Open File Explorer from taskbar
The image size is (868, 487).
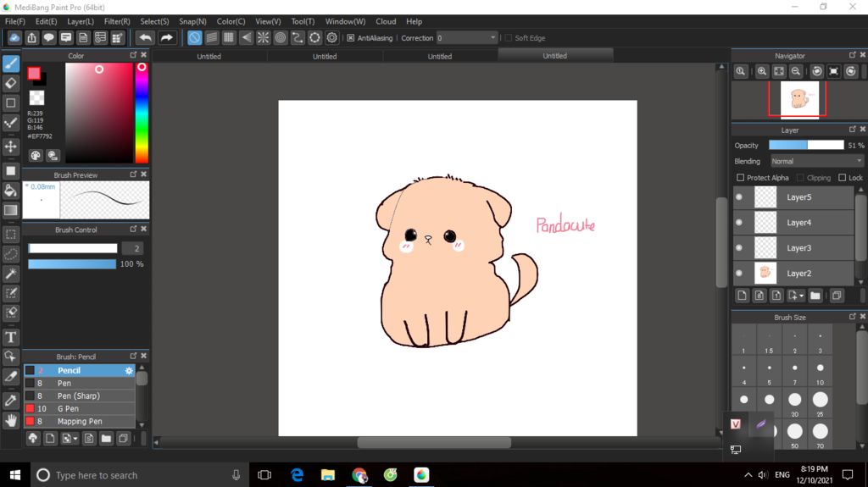328,475
